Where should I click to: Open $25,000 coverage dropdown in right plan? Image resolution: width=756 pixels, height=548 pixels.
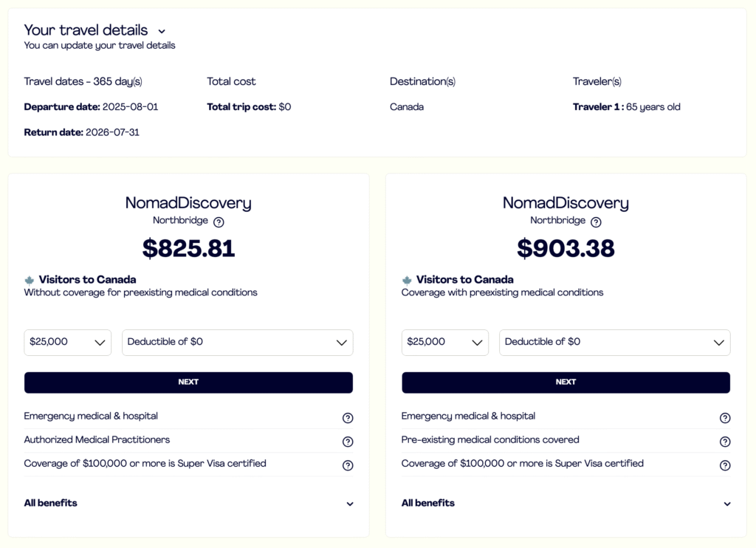coord(445,343)
